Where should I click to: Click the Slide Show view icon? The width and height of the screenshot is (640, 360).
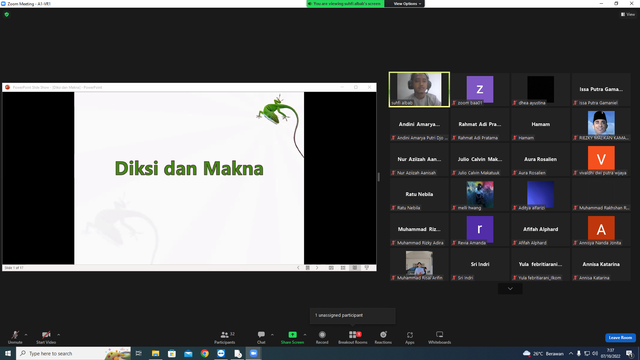tap(367, 268)
